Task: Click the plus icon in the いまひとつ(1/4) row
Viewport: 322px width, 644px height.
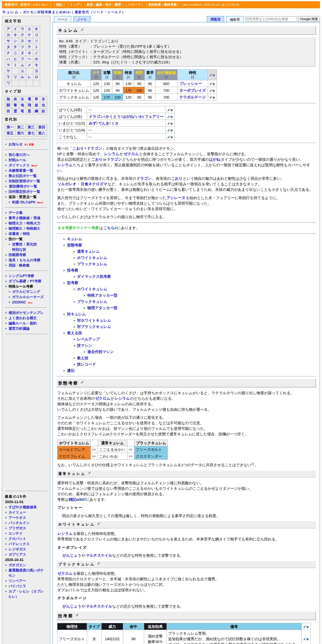Action: (x=172, y=130)
